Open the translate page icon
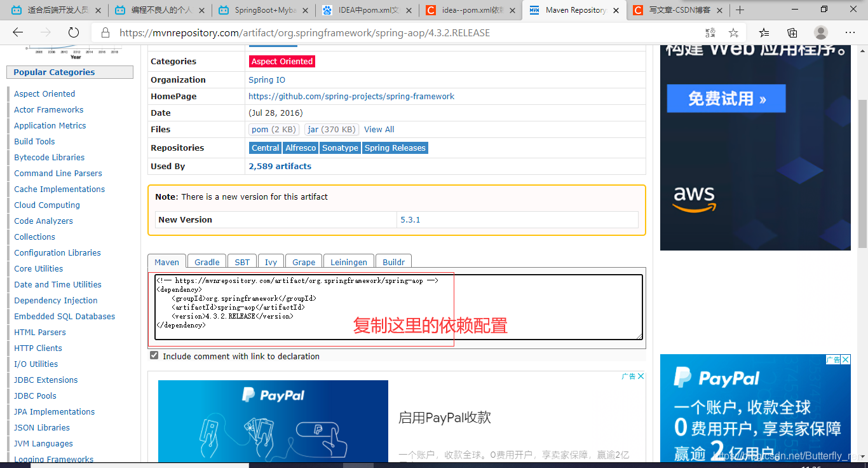The height and width of the screenshot is (468, 868). 710,32
